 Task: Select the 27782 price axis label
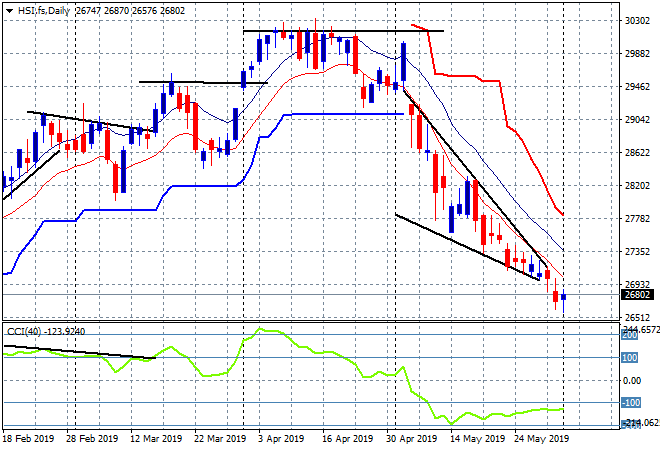637,218
